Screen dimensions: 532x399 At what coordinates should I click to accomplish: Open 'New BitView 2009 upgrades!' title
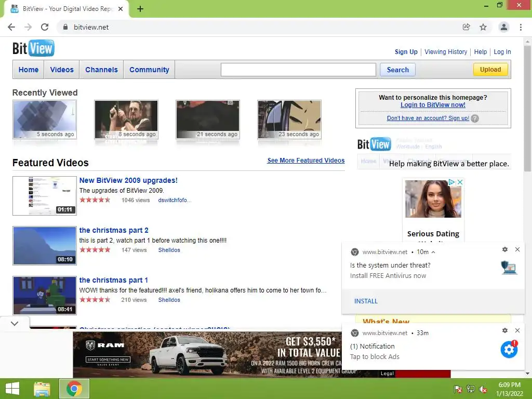[128, 180]
